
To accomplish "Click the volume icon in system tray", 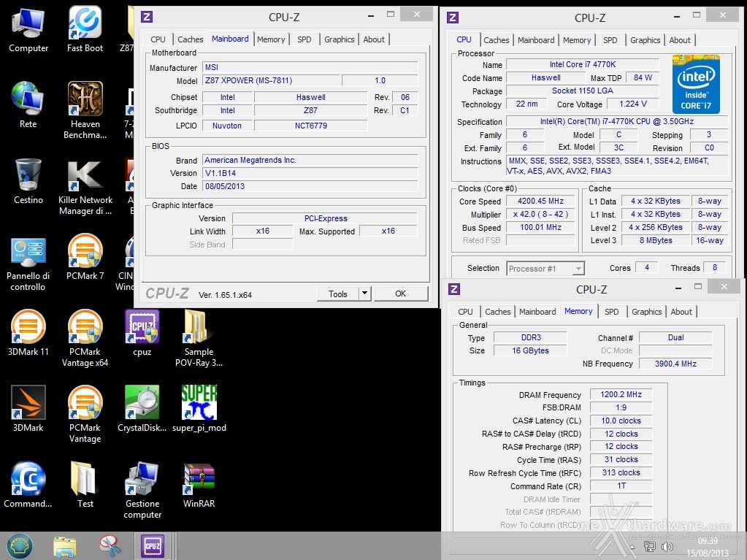I will [x=667, y=547].
